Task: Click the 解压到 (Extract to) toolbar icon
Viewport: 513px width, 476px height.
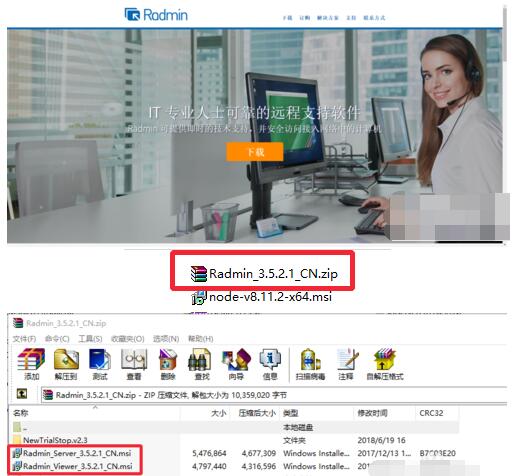Action: point(66,364)
